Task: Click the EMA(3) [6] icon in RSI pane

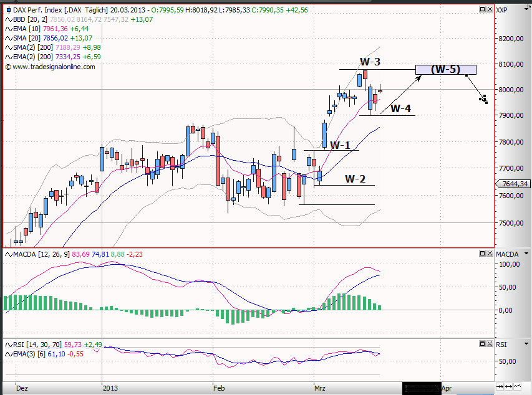Action: tap(8, 354)
